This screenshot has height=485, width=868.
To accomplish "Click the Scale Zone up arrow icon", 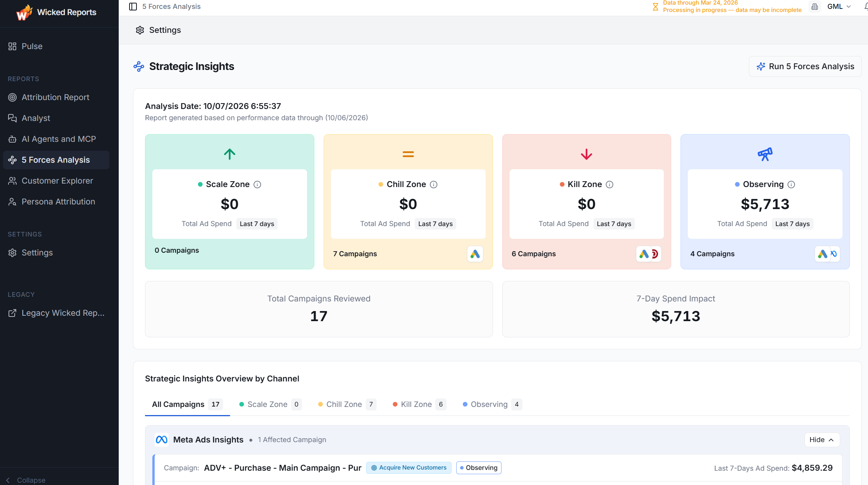I will [x=230, y=154].
